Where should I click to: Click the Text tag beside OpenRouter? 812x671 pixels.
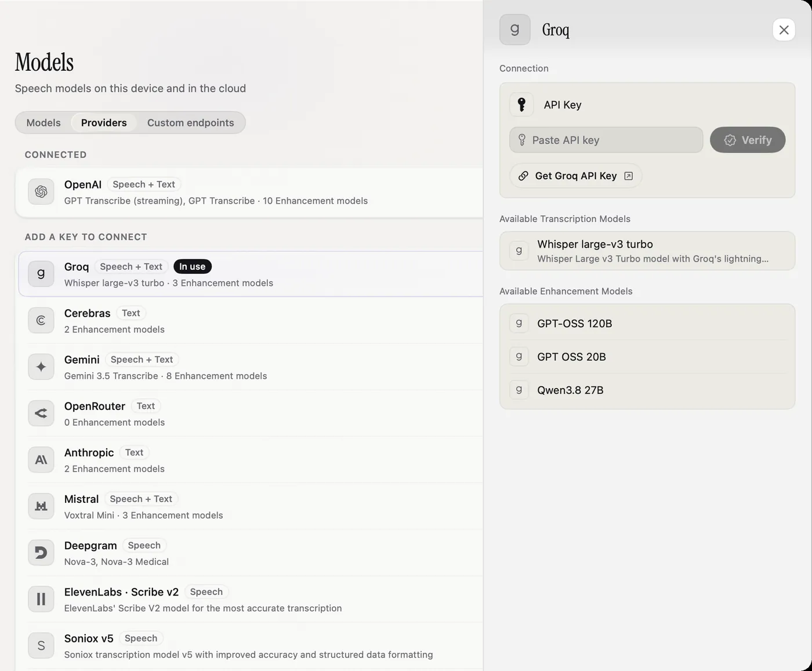146,406
